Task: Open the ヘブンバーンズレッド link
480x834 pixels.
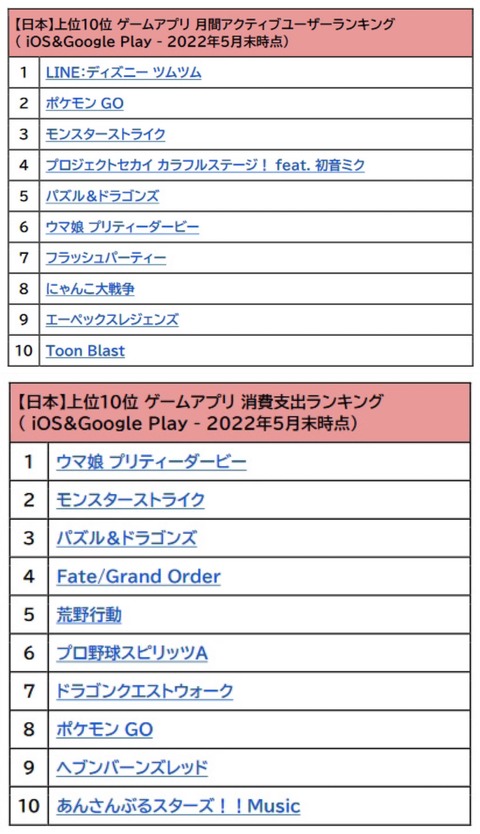Action: 132,768
